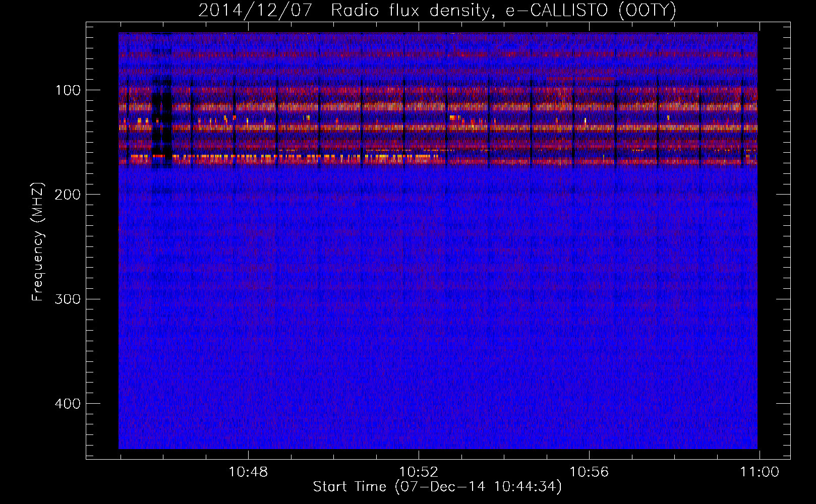This screenshot has height=504, width=816.
Task: Click the '10:48' time tick label
Action: [248, 472]
